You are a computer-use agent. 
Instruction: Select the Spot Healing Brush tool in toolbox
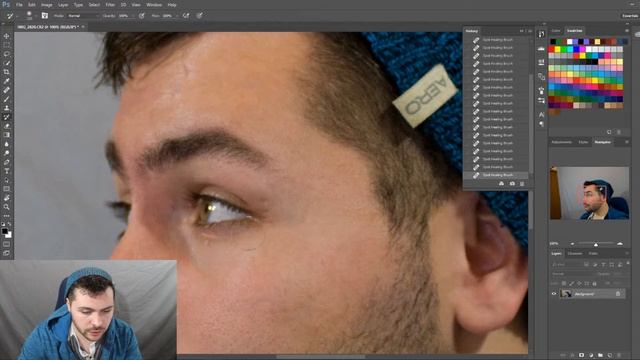[x=7, y=90]
